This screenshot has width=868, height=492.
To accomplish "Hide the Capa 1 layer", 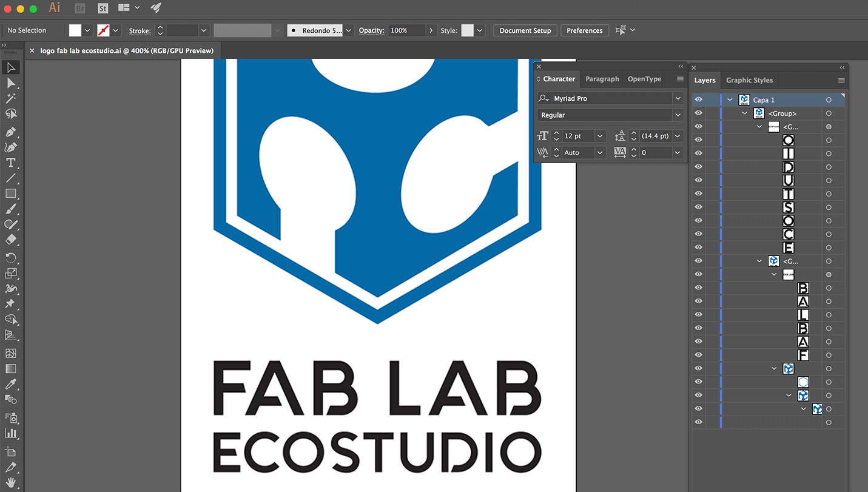I will point(699,99).
